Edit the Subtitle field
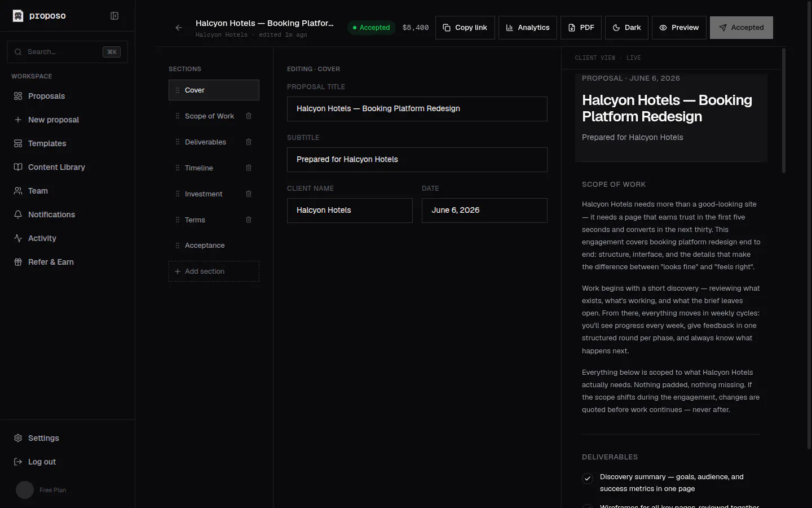 pos(417,160)
